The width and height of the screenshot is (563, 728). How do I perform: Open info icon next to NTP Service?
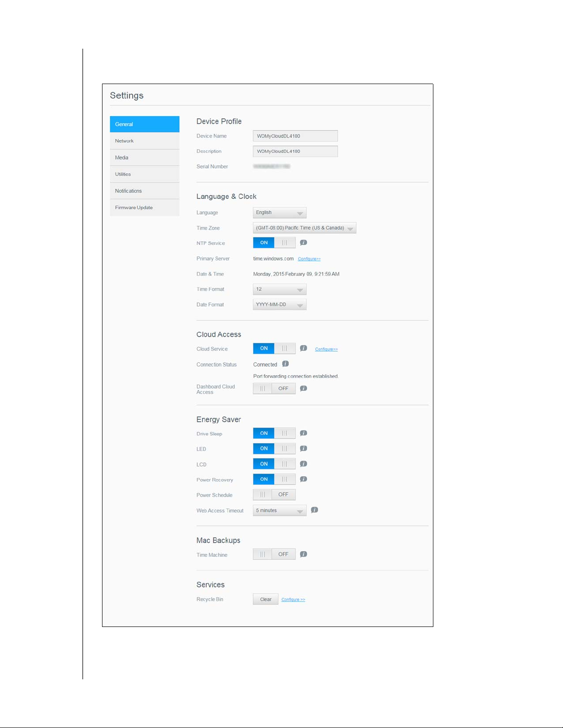[x=303, y=243]
